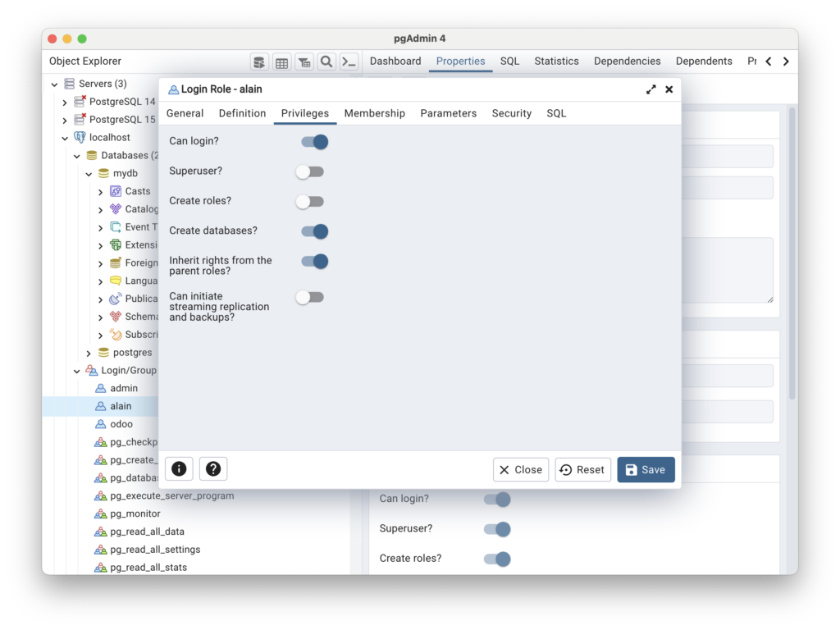Viewport: 840px width, 630px height.
Task: Toggle background panel 'Create roles?' switch
Action: coord(497,559)
